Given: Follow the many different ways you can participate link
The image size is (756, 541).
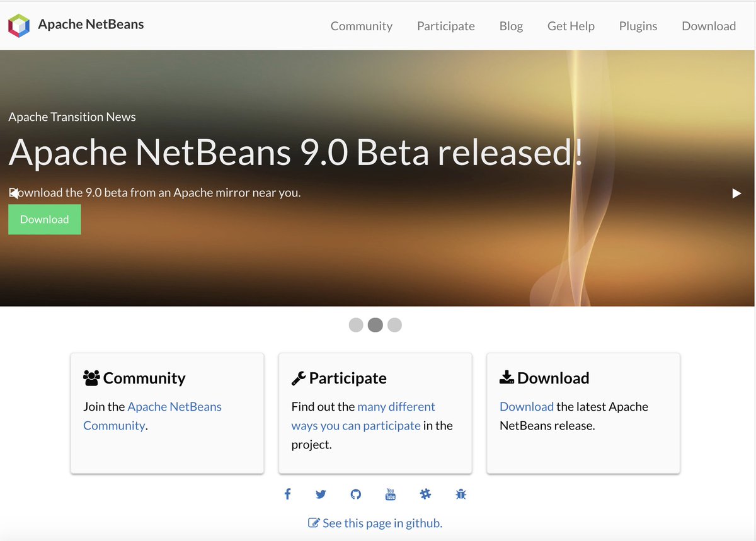Looking at the screenshot, I should point(364,416).
